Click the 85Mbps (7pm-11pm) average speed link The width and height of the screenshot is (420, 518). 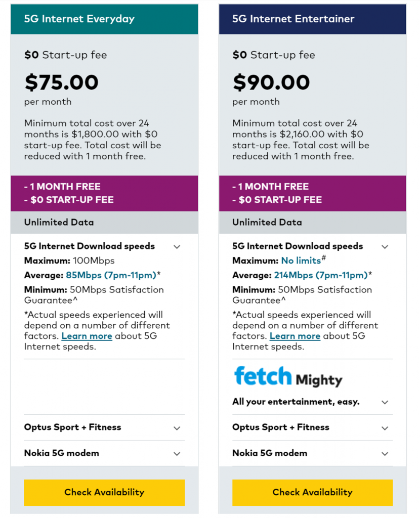tap(111, 275)
